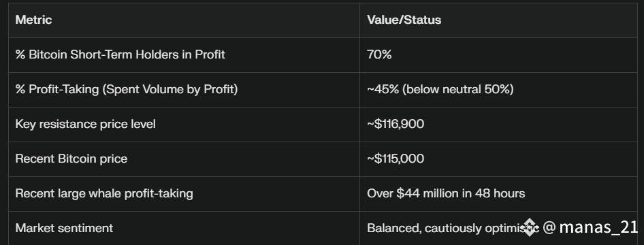
Task: Click the ~$116,900 resistance value
Action: point(396,124)
